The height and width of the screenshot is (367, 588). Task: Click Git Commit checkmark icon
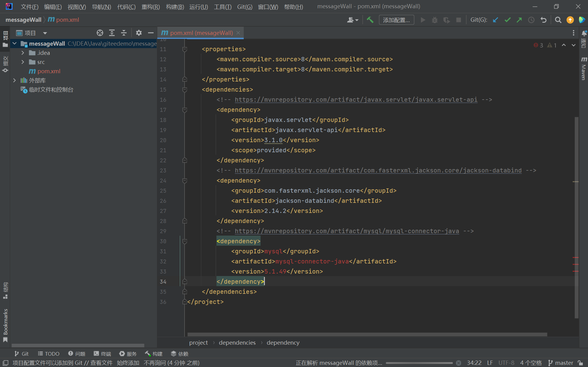(x=507, y=20)
